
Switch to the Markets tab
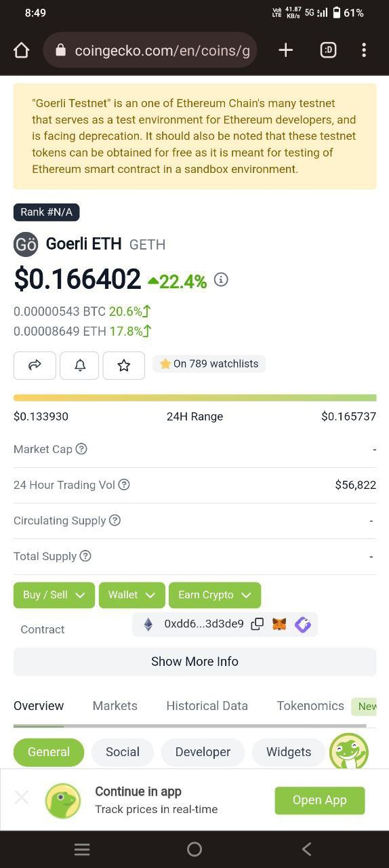(115, 706)
